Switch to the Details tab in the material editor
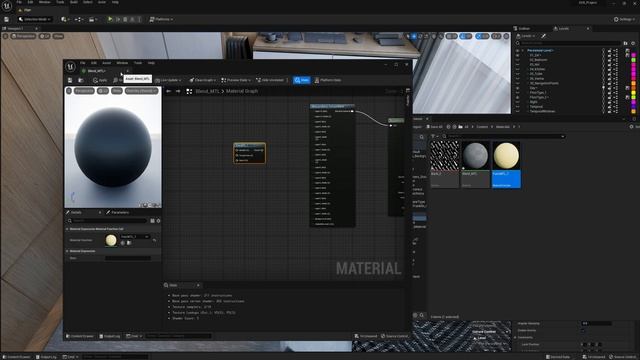Image resolution: width=640 pixels, height=360 pixels. coord(76,212)
